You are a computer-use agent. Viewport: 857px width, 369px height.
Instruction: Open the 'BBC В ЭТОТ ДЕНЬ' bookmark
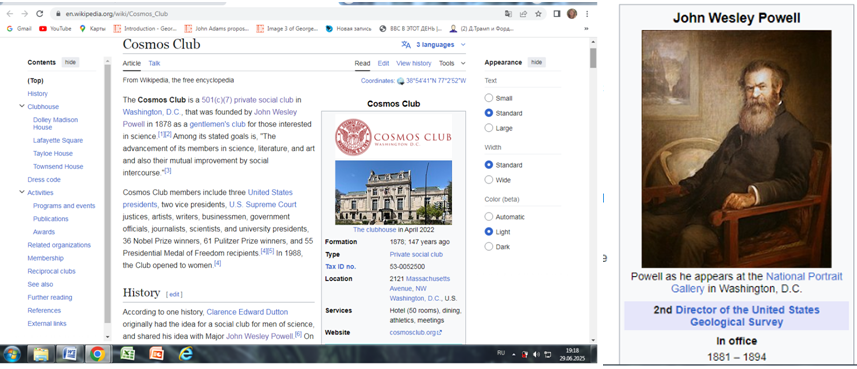[x=410, y=28]
